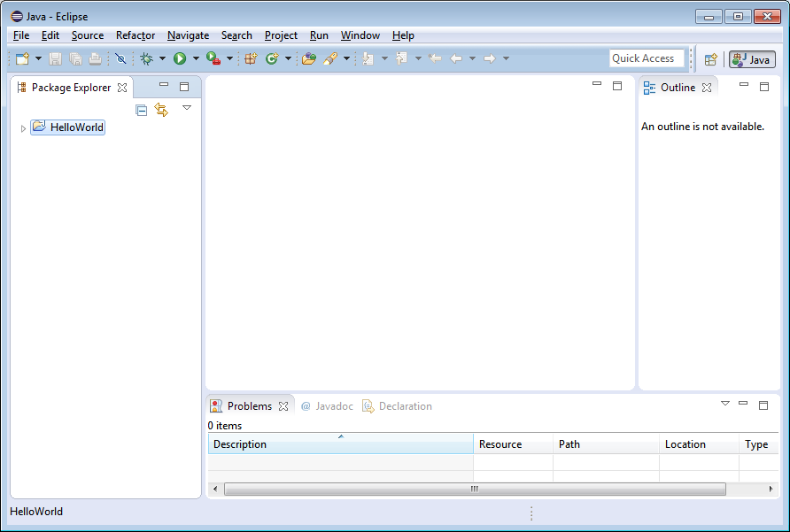Select the HelloWorld project in Package Explorer
Screen dimensions: 790x532
68,127
